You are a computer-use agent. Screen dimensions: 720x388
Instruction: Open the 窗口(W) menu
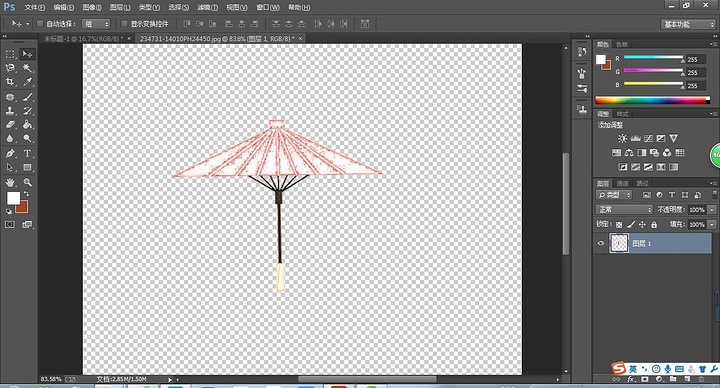tap(268, 7)
